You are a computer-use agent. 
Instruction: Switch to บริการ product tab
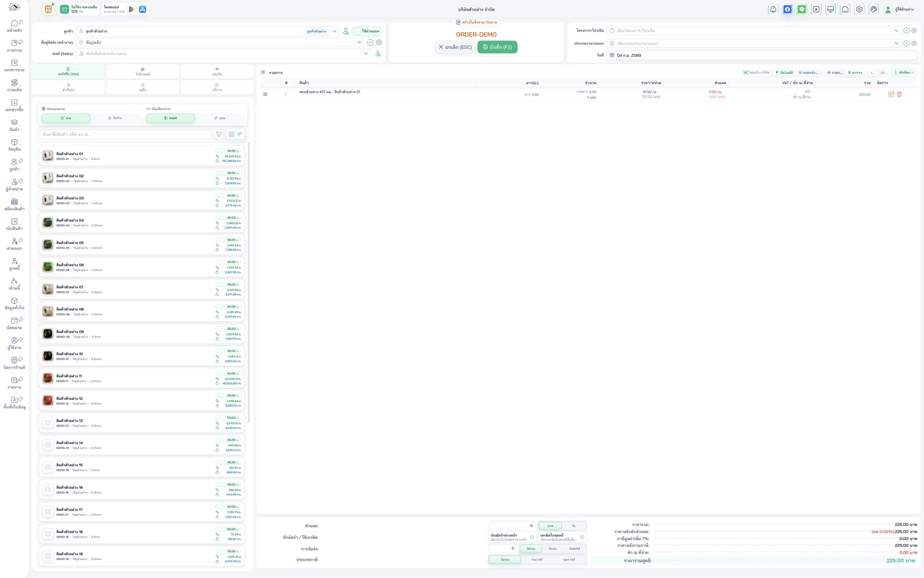point(217,87)
